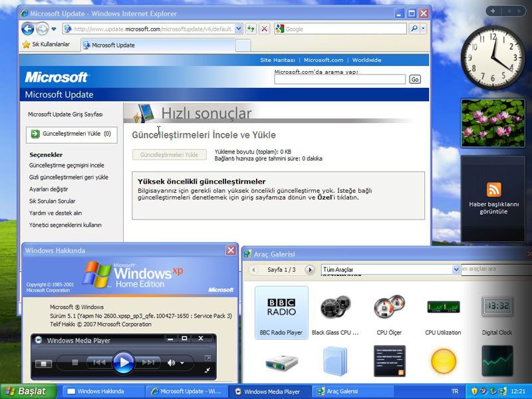Click the Microsoft logo on the page
532x399 pixels.
(57, 77)
